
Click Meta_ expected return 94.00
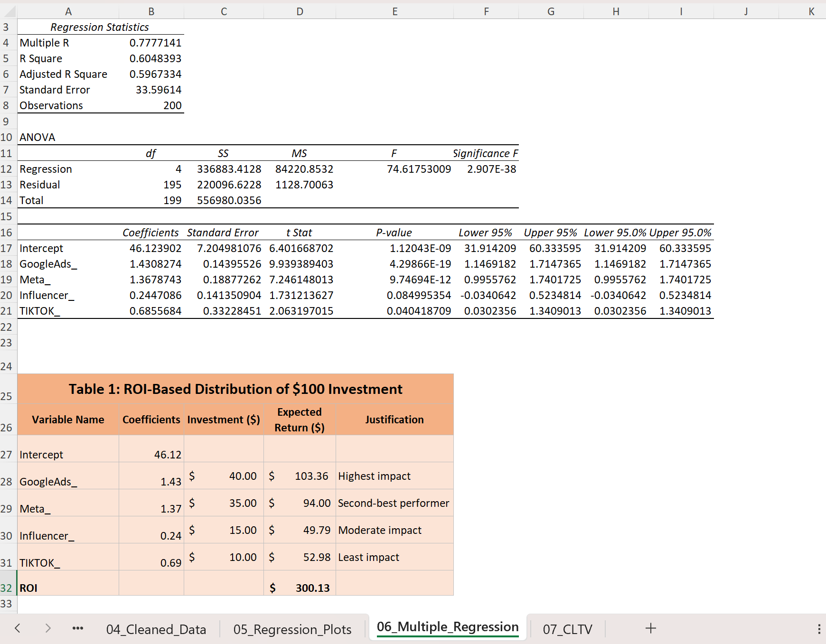click(300, 503)
